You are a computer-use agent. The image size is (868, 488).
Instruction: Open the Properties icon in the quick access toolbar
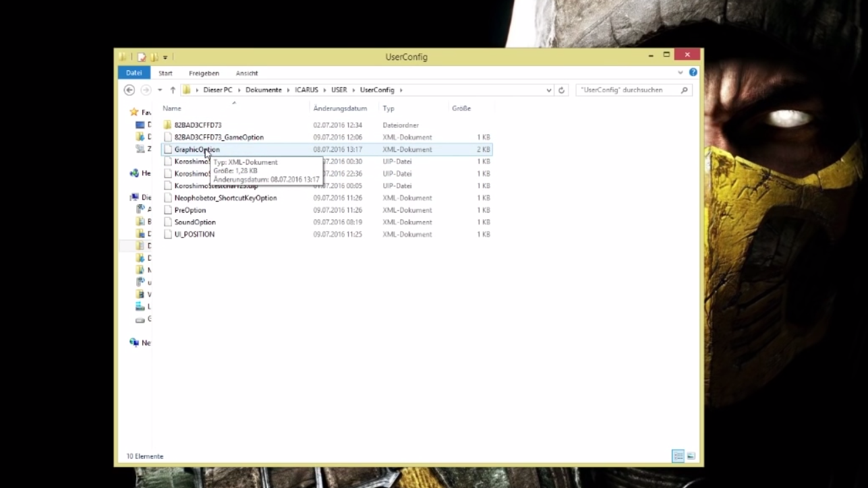pos(142,57)
